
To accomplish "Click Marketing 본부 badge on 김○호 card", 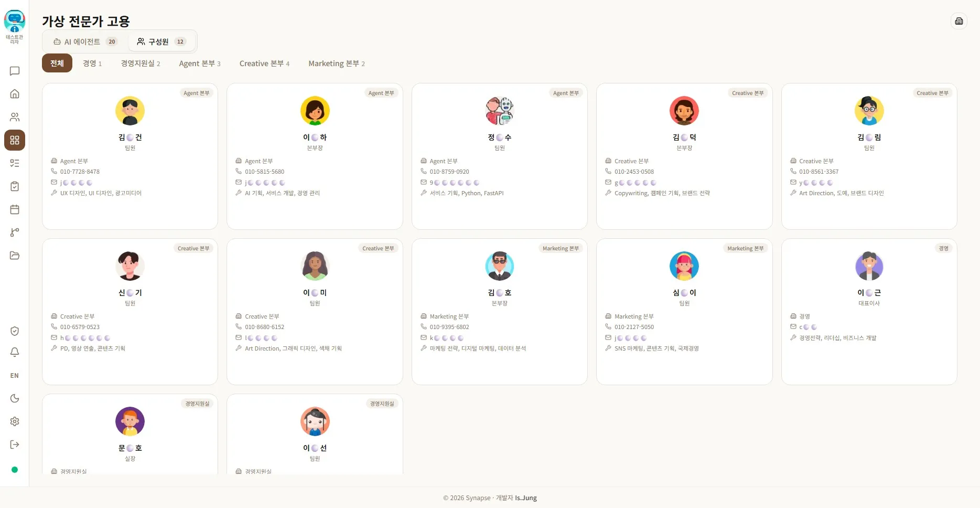I will pos(561,248).
